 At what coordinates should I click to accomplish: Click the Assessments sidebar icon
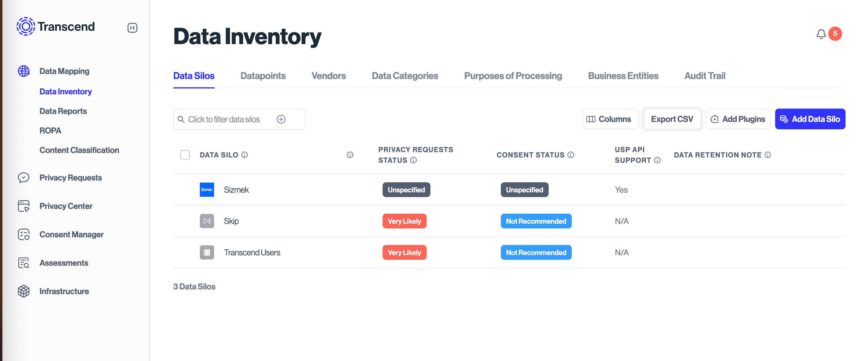pyautogui.click(x=24, y=263)
